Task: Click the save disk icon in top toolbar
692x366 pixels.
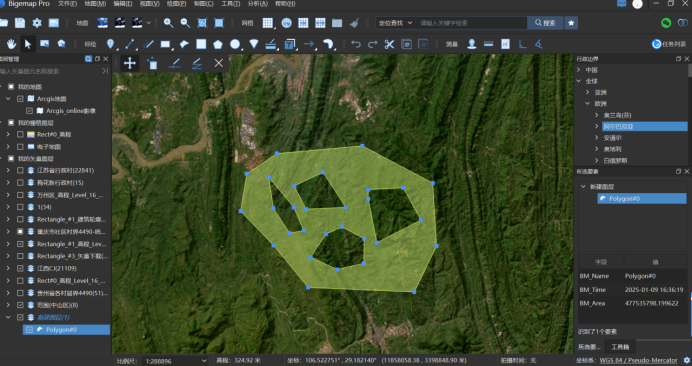Action: click(19, 23)
